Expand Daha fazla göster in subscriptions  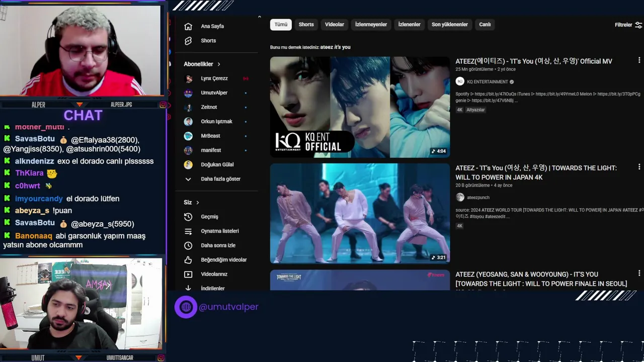click(x=220, y=179)
